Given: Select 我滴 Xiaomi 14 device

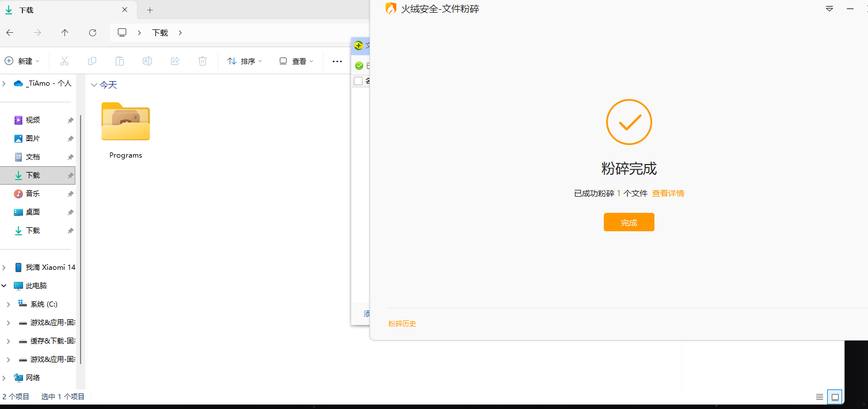Looking at the screenshot, I should [x=51, y=267].
